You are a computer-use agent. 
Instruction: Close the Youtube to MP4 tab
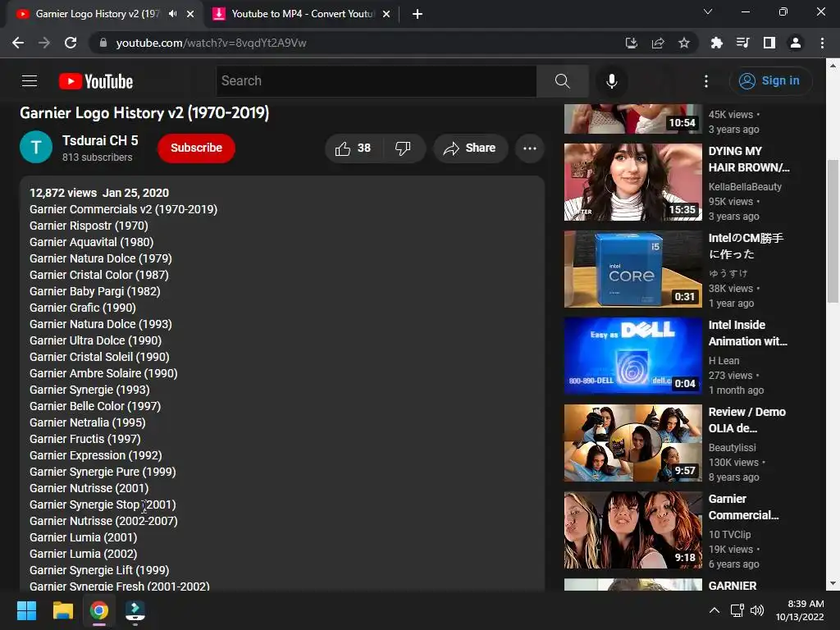(386, 14)
